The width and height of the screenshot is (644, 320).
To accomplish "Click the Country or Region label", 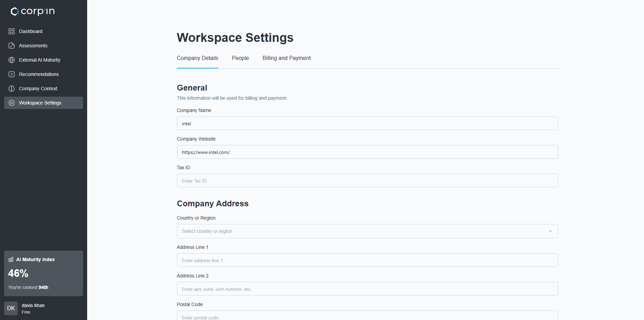I will tap(196, 218).
